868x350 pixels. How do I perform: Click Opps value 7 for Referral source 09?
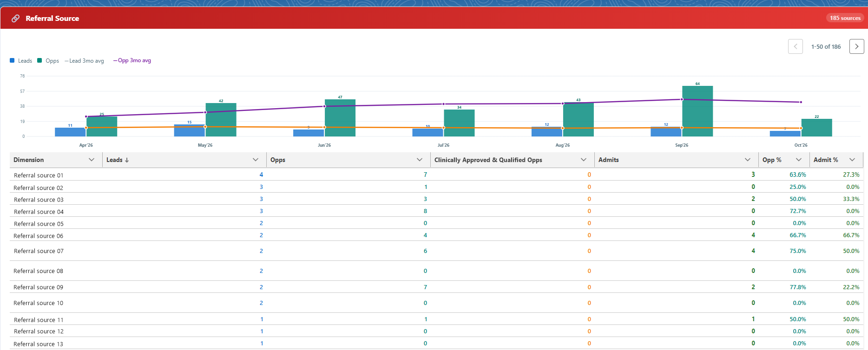[x=425, y=287]
